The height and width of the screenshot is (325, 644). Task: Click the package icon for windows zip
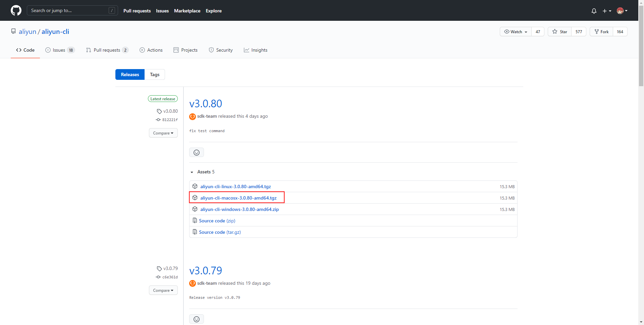click(x=195, y=209)
